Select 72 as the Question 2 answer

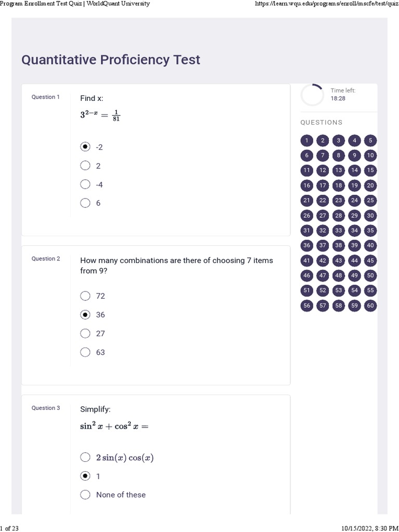tap(86, 296)
